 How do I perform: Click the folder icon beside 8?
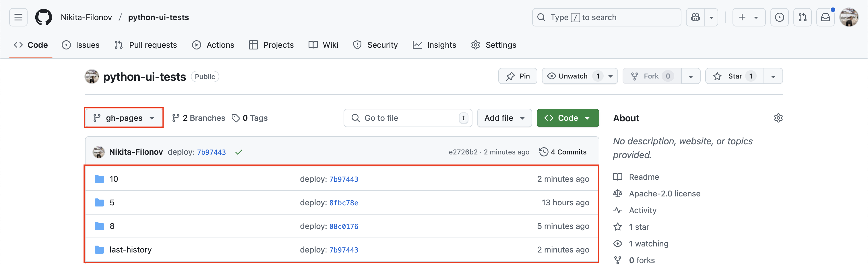99,226
